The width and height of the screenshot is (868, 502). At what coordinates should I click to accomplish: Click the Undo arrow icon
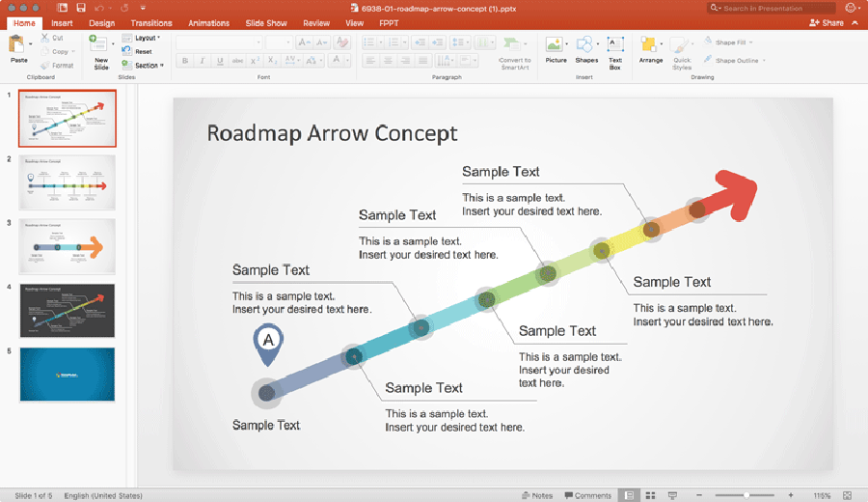[99, 8]
